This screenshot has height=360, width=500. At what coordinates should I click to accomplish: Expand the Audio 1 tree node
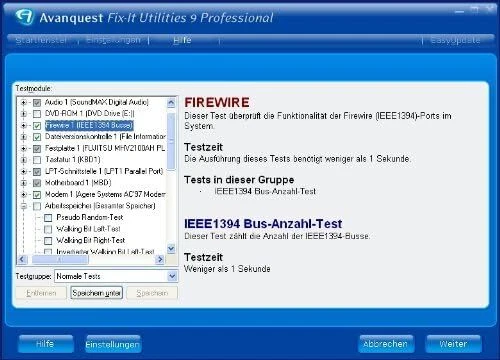pos(24,102)
